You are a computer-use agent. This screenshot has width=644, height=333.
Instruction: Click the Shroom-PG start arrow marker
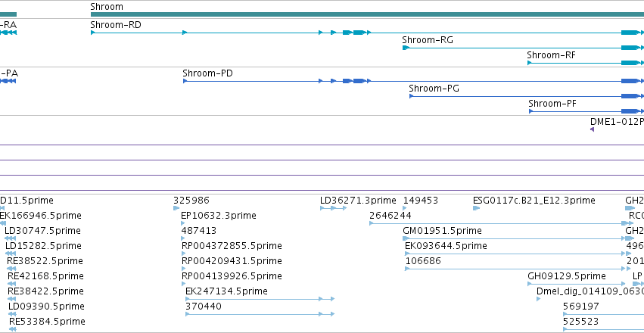point(411,96)
